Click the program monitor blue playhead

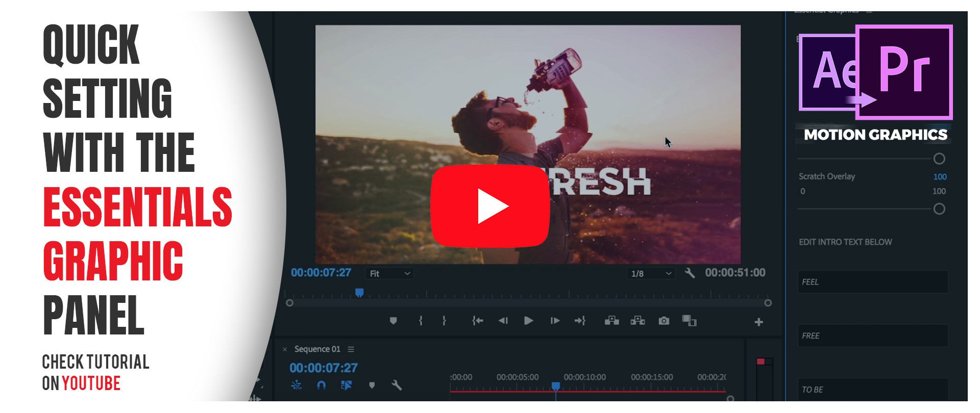[359, 293]
